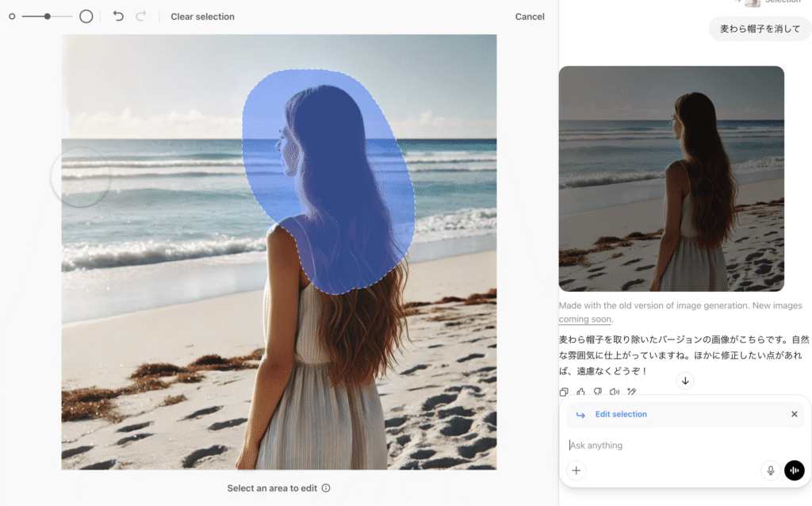Open the generated image thumbnail in chat
This screenshot has height=506, width=812.
click(671, 178)
